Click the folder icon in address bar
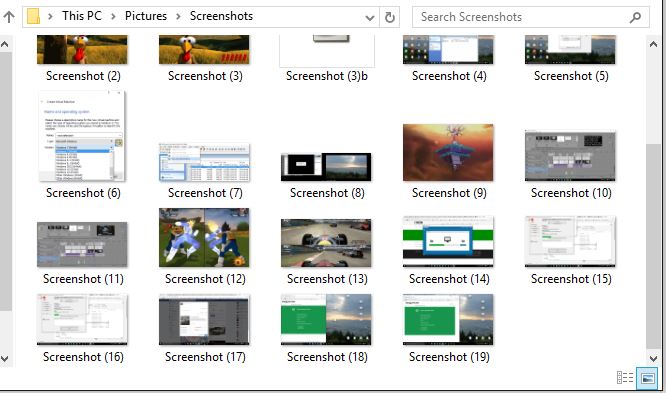This screenshot has height=393, width=666. (x=33, y=17)
